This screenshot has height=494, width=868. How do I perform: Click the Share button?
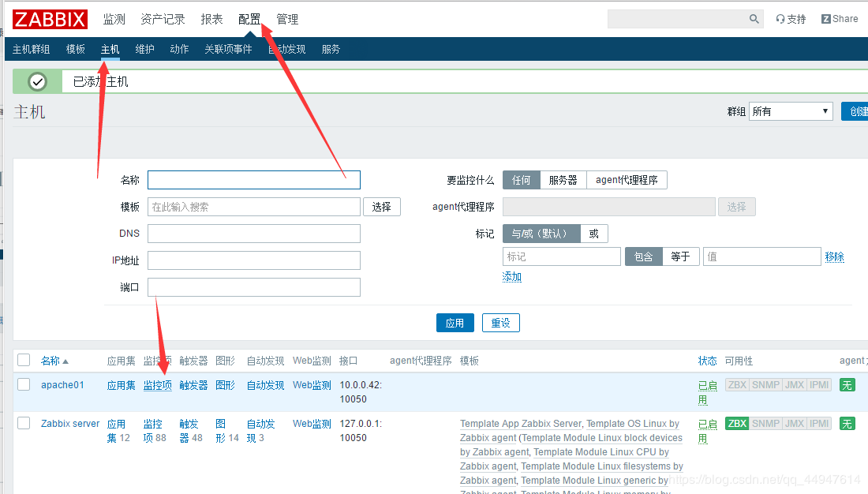click(840, 19)
